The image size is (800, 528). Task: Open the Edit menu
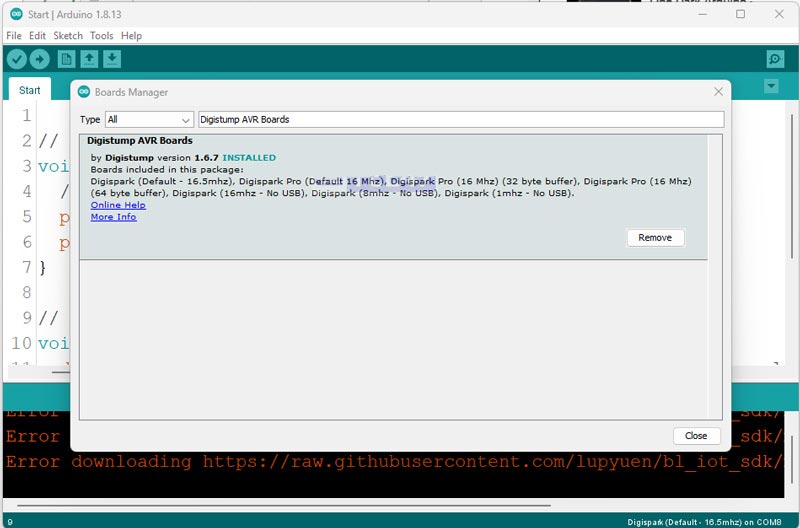click(x=37, y=36)
